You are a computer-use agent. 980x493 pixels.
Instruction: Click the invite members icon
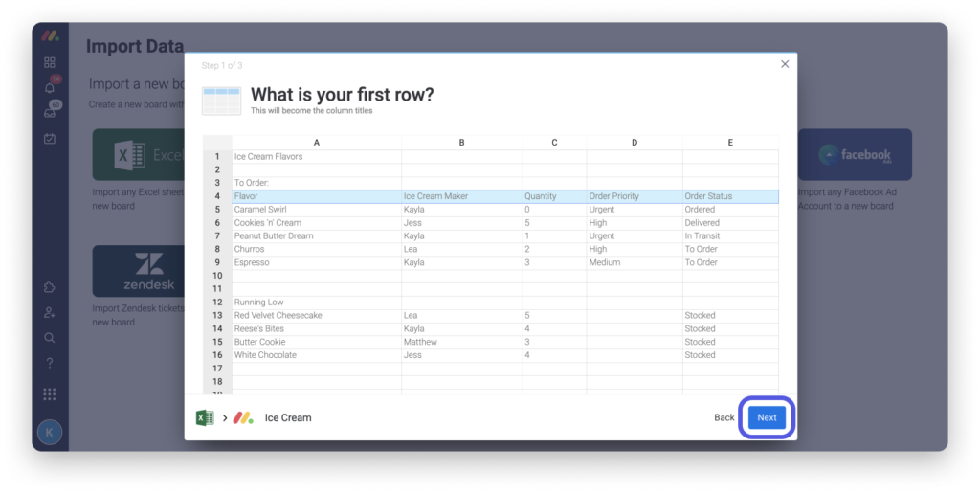point(50,312)
